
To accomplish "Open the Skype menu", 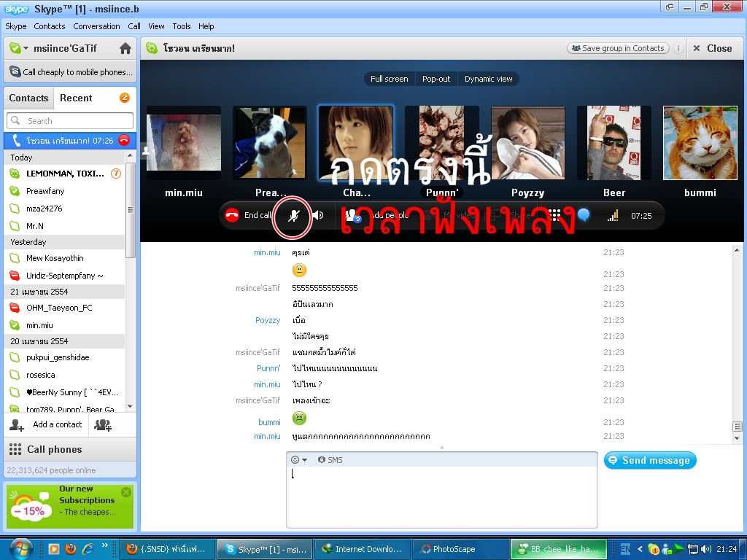I will pos(16,26).
